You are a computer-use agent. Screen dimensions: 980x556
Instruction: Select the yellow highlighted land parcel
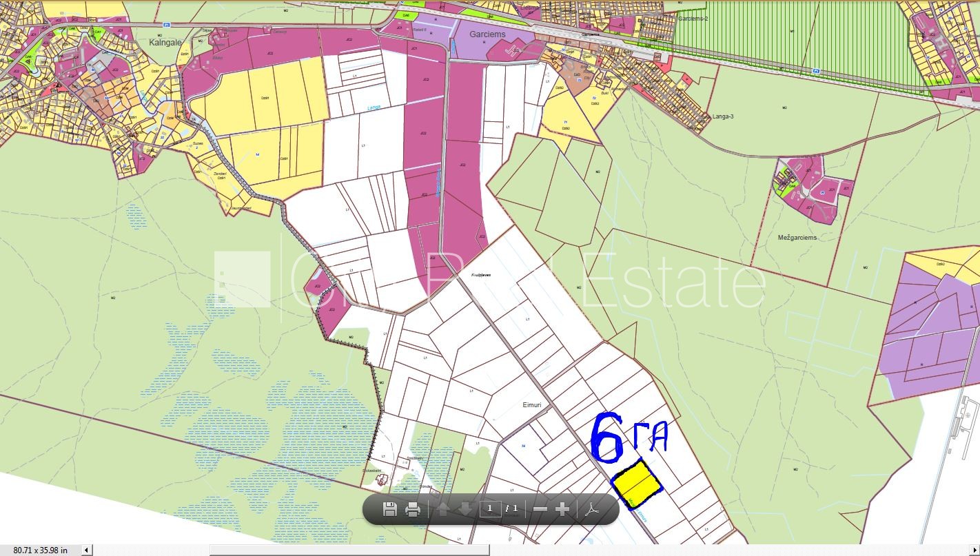(x=636, y=482)
